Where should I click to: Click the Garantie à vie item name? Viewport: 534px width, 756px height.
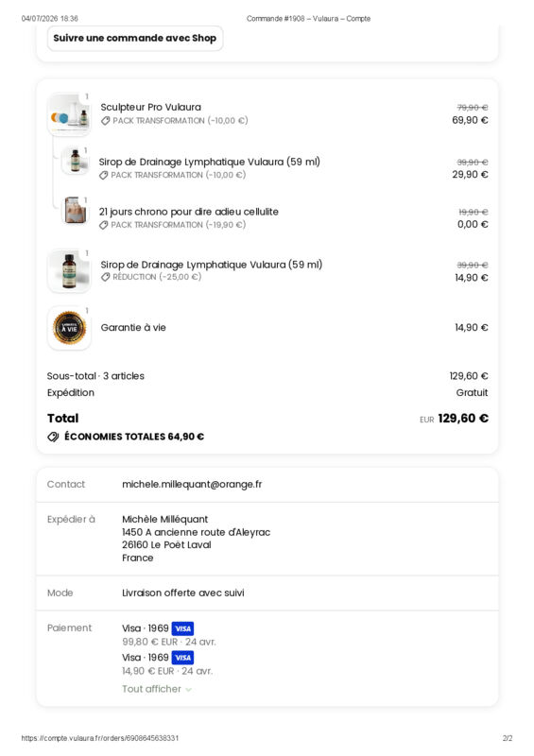(x=133, y=327)
